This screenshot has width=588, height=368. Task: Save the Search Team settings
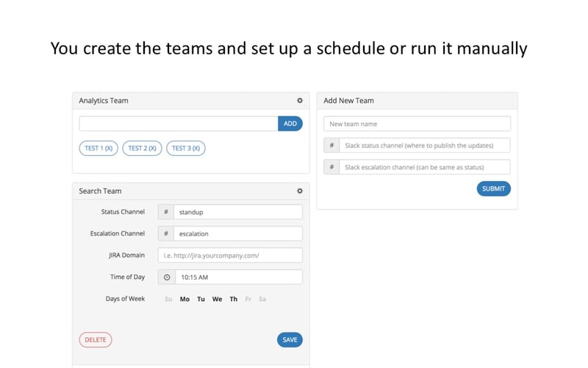click(290, 340)
